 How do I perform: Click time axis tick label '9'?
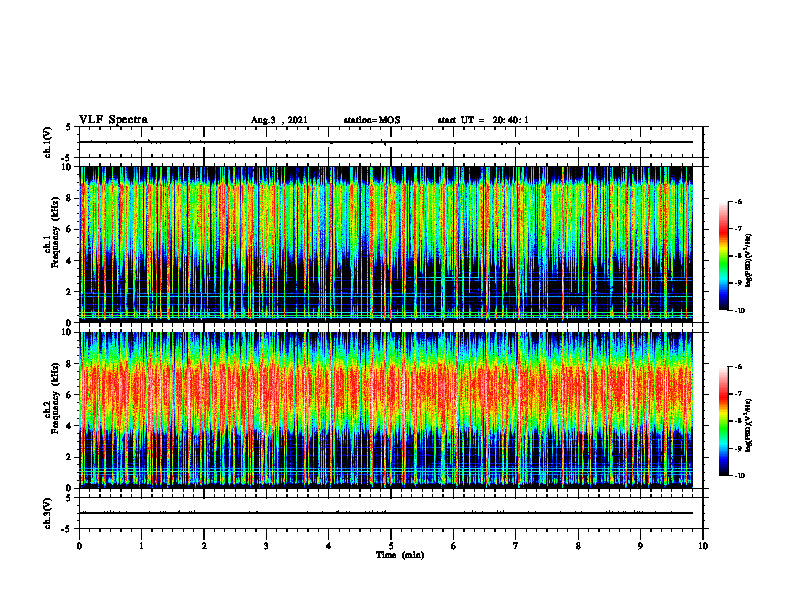click(x=640, y=546)
